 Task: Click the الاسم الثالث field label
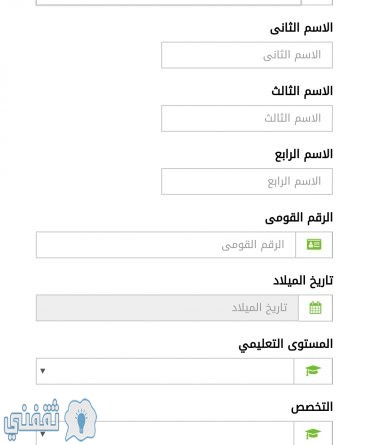[302, 91]
